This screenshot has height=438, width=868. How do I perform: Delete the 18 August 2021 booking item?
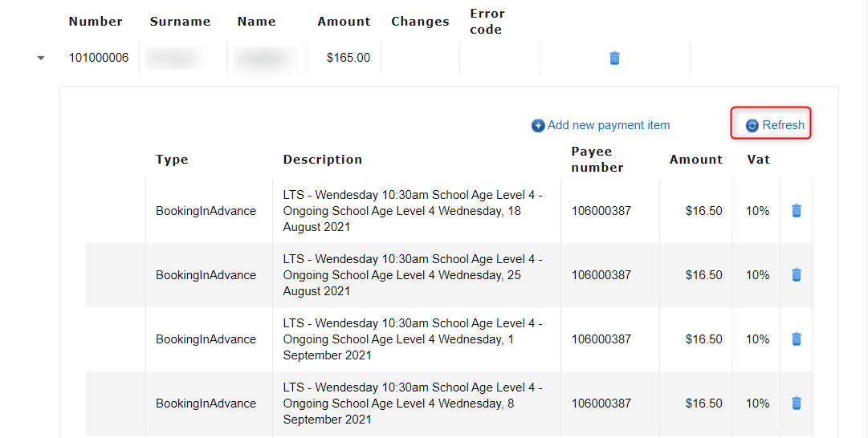point(796,211)
